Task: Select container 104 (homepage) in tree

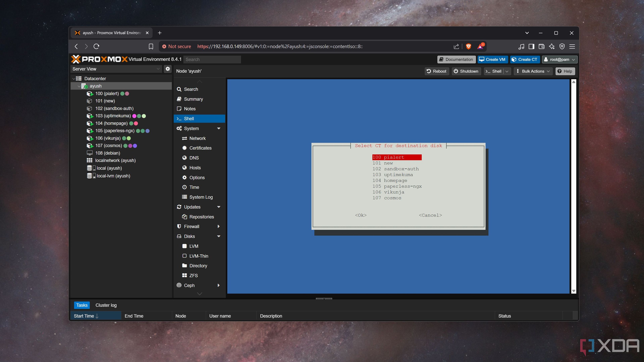Action: click(x=121, y=123)
